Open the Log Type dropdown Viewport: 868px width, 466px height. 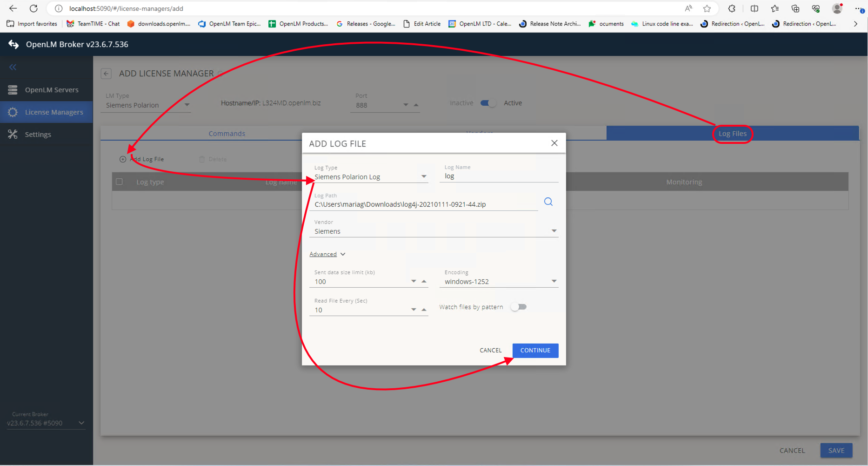424,176
